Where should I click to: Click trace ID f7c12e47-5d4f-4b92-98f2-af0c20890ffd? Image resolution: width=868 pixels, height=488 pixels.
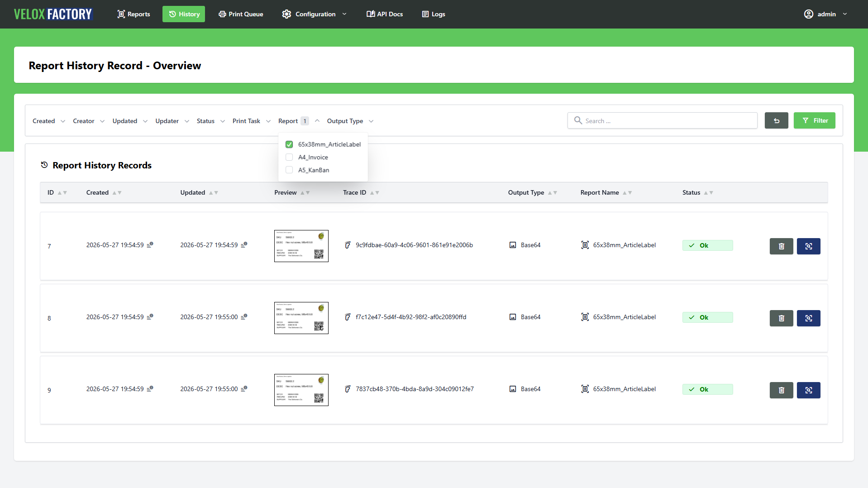pyautogui.click(x=411, y=317)
